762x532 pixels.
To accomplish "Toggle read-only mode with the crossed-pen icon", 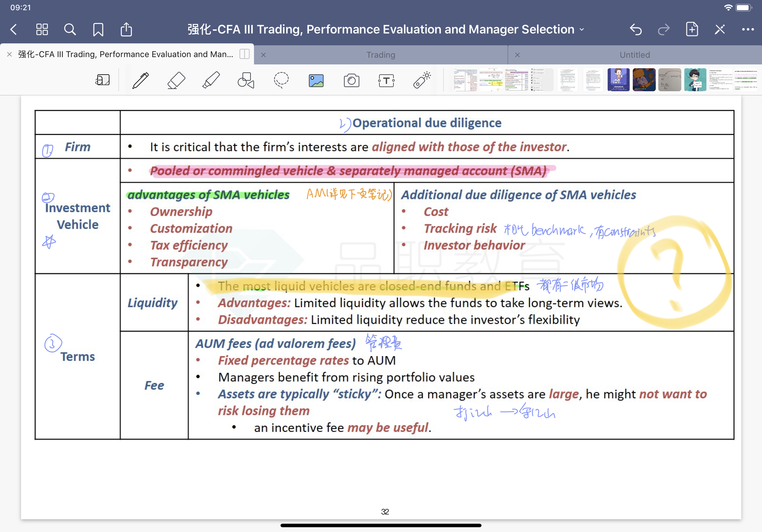I will coord(720,30).
